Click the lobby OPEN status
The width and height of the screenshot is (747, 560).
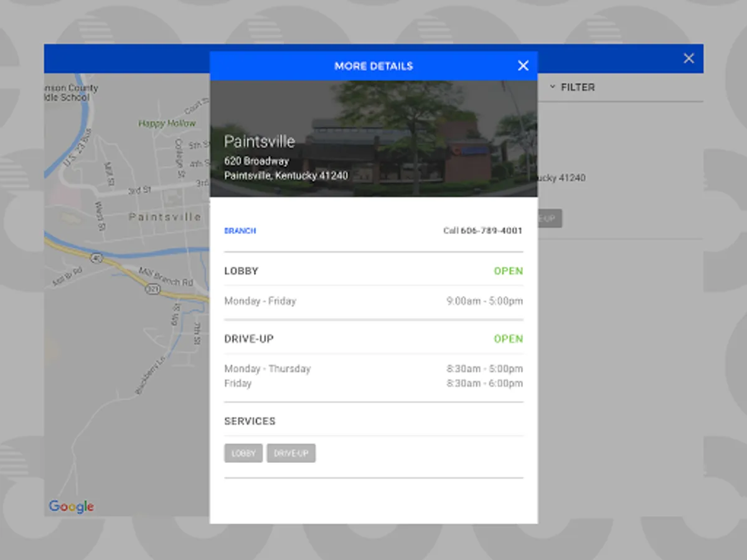[509, 271]
